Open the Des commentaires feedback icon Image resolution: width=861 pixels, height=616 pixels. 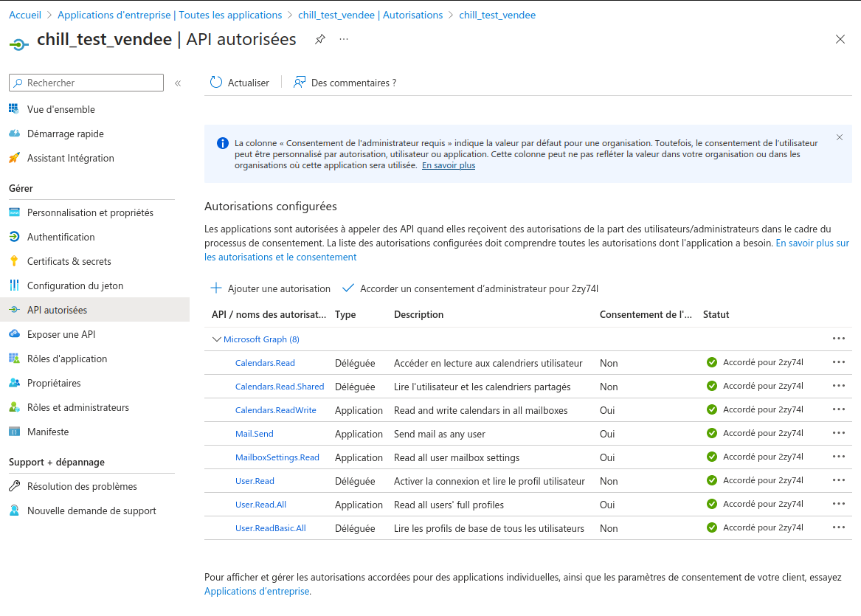coord(300,83)
